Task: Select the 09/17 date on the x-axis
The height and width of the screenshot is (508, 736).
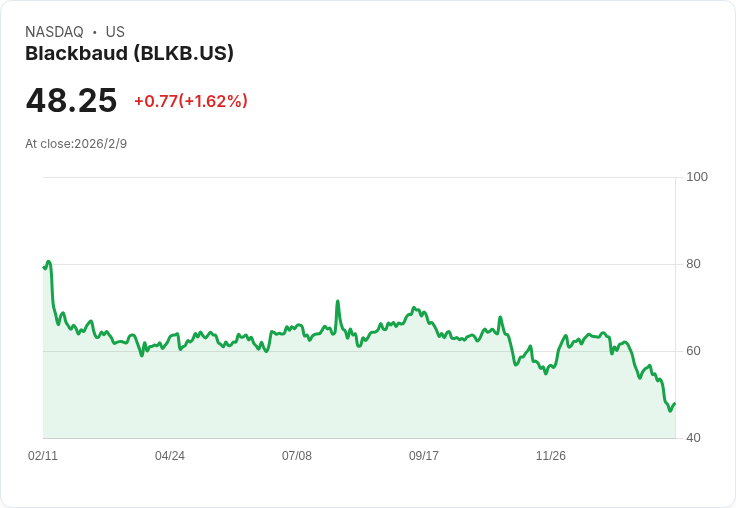Action: (424, 456)
